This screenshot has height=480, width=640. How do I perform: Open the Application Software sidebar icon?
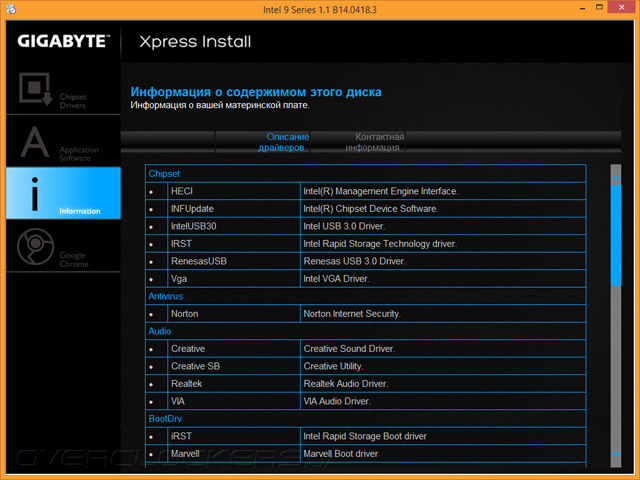point(35,142)
